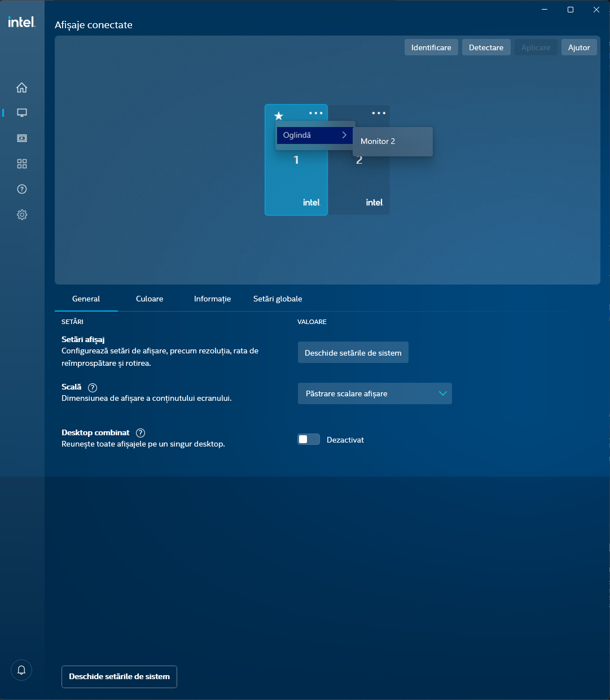
Task: Click the help icon next to Scală
Action: (x=92, y=387)
